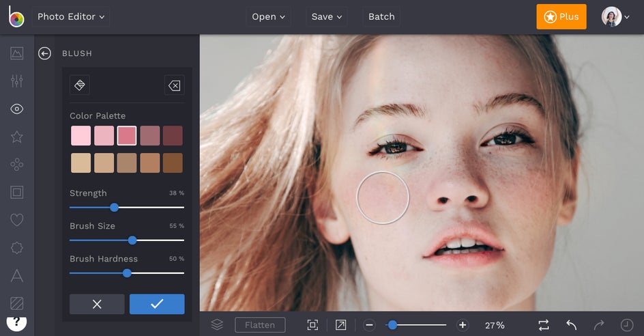Apply the blush with the checkmark button
Image resolution: width=644 pixels, height=336 pixels.
[x=157, y=305]
